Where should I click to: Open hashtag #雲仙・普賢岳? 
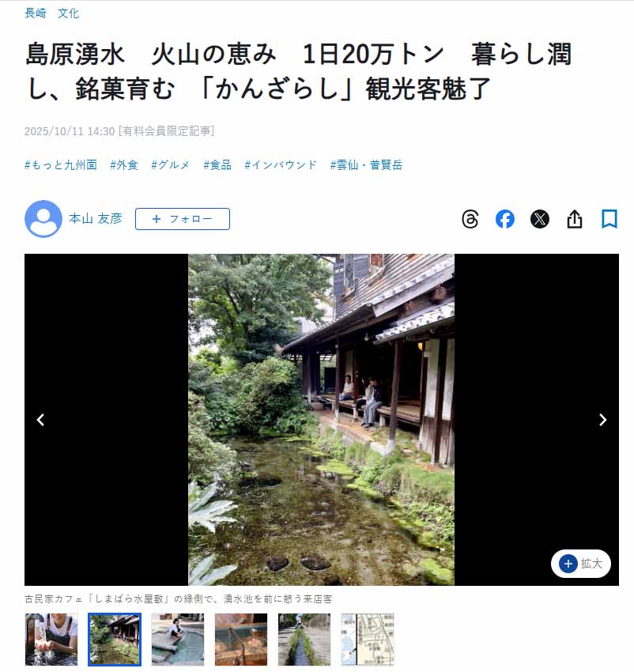366,165
